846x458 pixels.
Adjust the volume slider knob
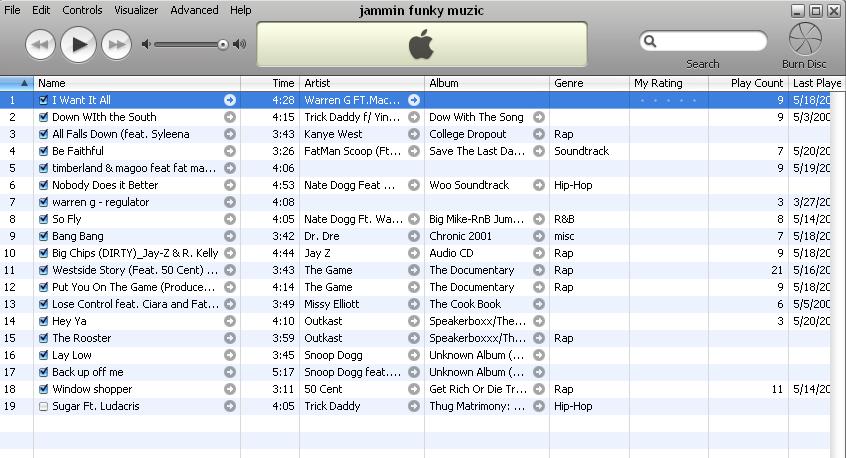(223, 45)
